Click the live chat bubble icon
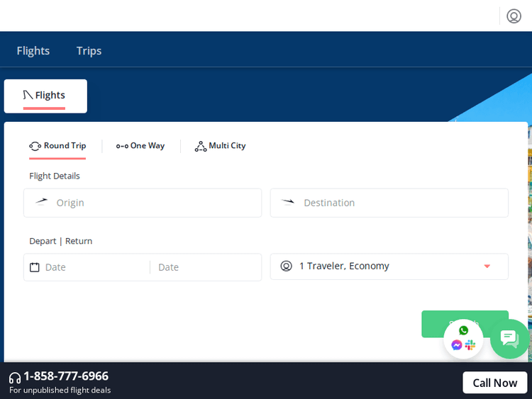 [x=509, y=339]
